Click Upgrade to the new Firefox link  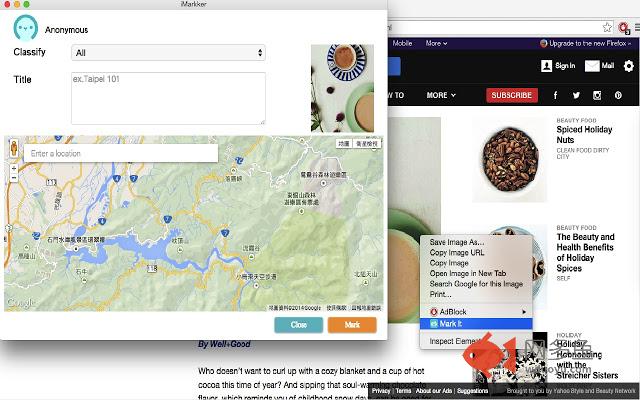(585, 43)
